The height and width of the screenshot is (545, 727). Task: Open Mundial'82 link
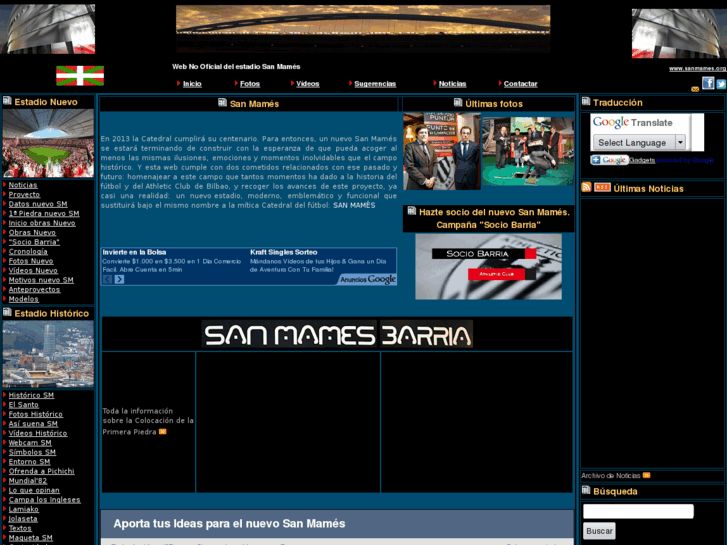[28, 481]
